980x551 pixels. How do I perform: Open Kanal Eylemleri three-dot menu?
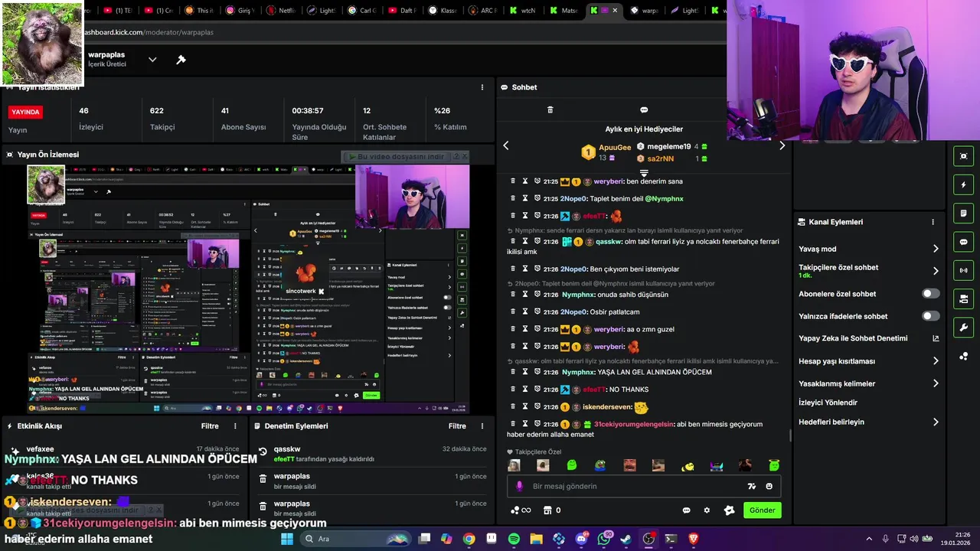pyautogui.click(x=933, y=222)
